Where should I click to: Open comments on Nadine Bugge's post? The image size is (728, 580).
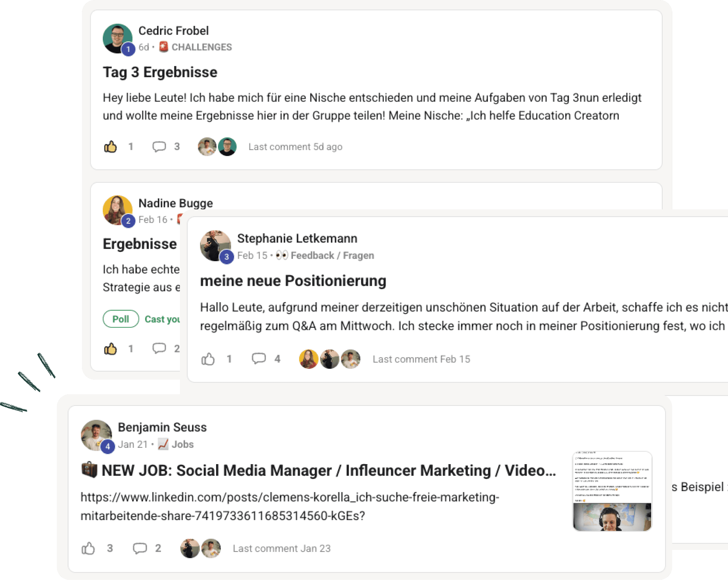tap(159, 348)
